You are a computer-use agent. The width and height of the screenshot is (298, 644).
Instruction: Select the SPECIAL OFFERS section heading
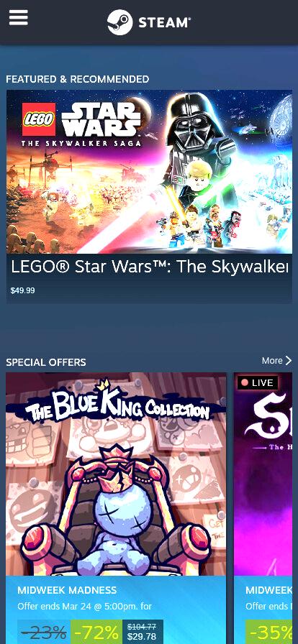(46, 362)
